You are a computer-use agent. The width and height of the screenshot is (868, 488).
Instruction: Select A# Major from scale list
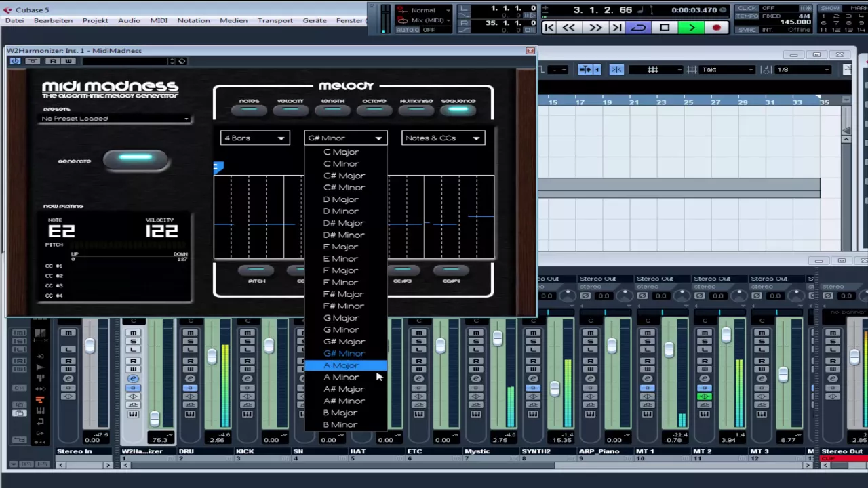coord(346,389)
